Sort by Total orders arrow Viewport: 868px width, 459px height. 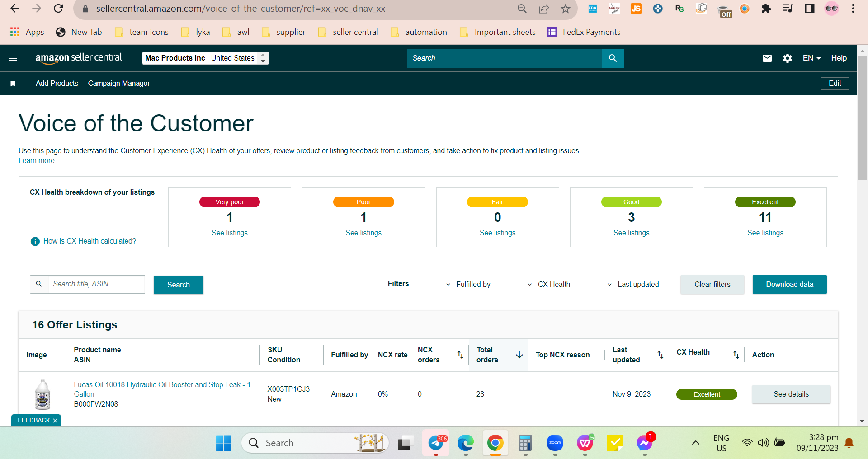[519, 355]
